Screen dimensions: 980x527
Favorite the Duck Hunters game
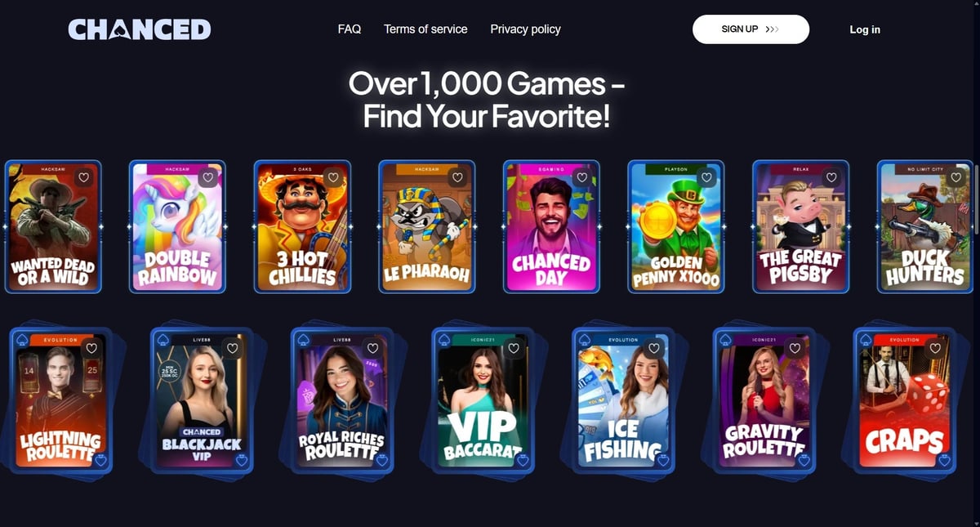(956, 177)
